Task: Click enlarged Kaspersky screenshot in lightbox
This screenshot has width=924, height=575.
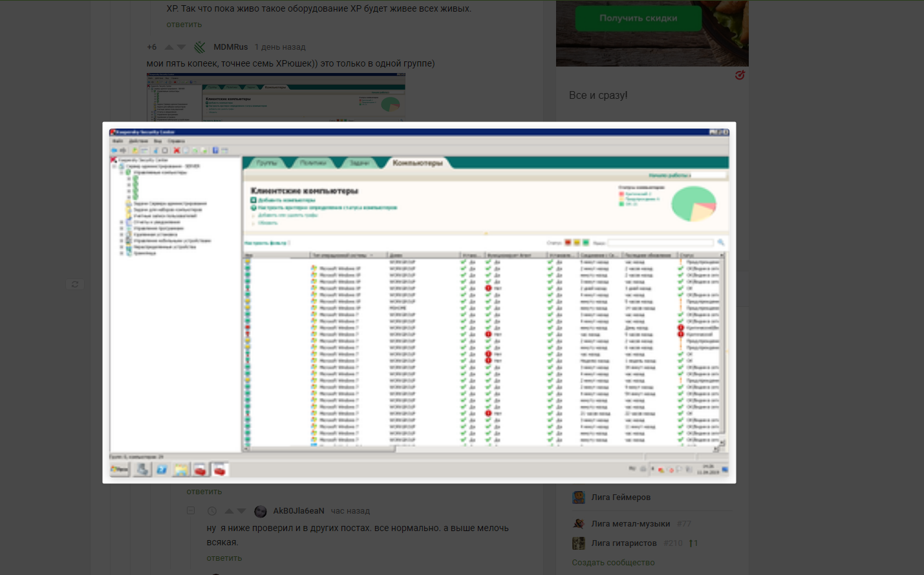Action: (419, 302)
